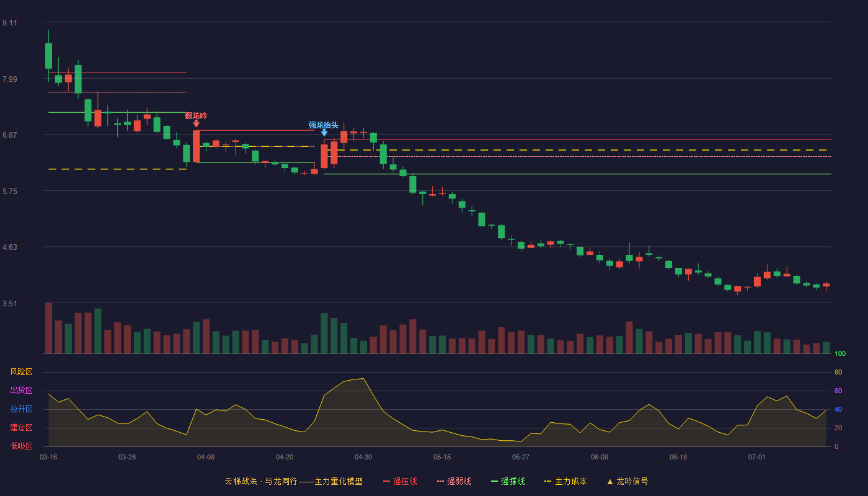
Task: Click the tallest volume bar at 03-16
Action: click(48, 328)
